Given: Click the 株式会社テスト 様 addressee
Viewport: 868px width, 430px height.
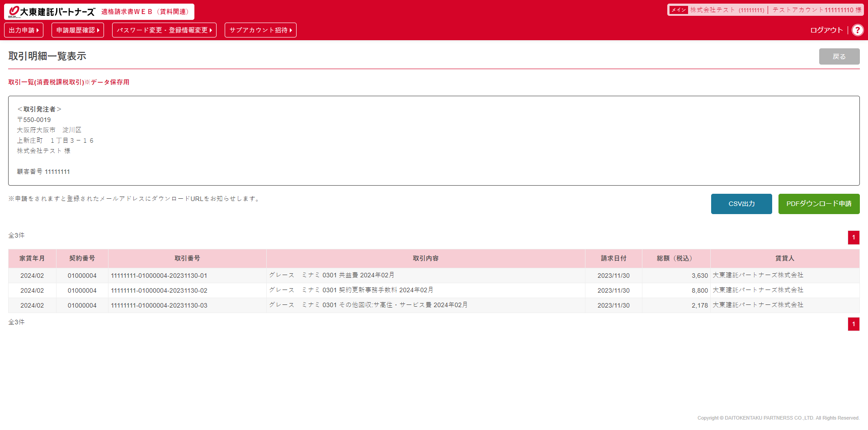Looking at the screenshot, I should click(43, 151).
